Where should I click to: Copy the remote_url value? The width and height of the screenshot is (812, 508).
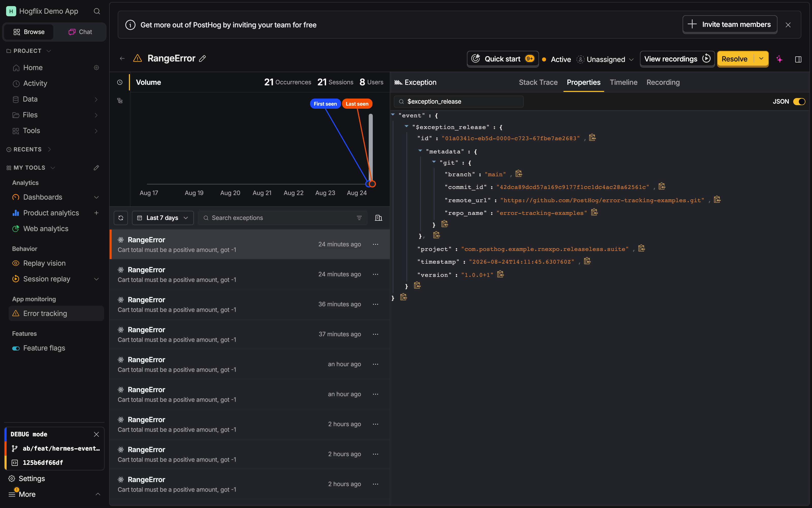pos(717,200)
